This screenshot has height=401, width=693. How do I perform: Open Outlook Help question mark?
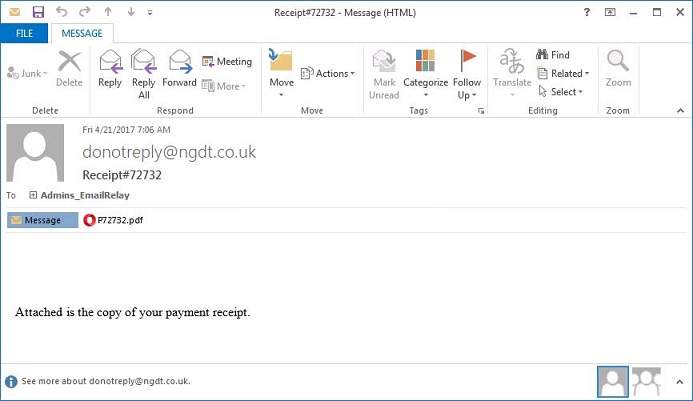pos(586,12)
